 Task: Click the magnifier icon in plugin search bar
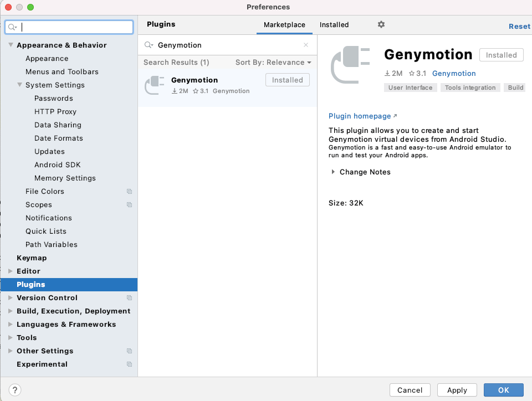pyautogui.click(x=147, y=45)
